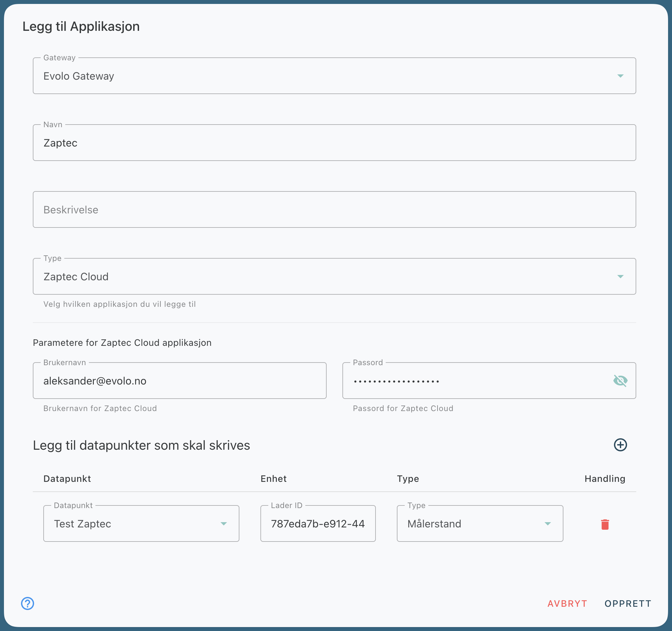Click the Avbryt button
The width and height of the screenshot is (672, 631).
coord(567,604)
